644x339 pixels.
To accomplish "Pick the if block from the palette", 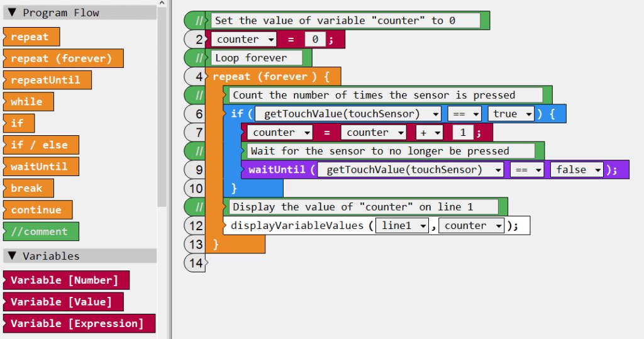I will point(19,123).
